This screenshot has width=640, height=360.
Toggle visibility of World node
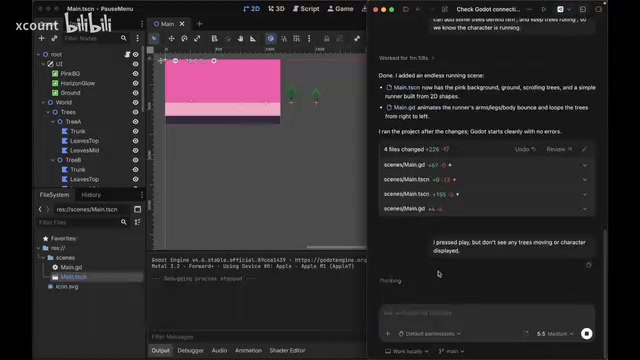(136, 102)
